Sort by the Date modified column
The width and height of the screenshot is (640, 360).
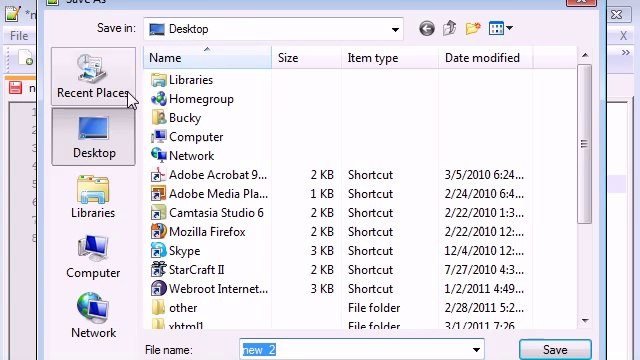(x=485, y=58)
